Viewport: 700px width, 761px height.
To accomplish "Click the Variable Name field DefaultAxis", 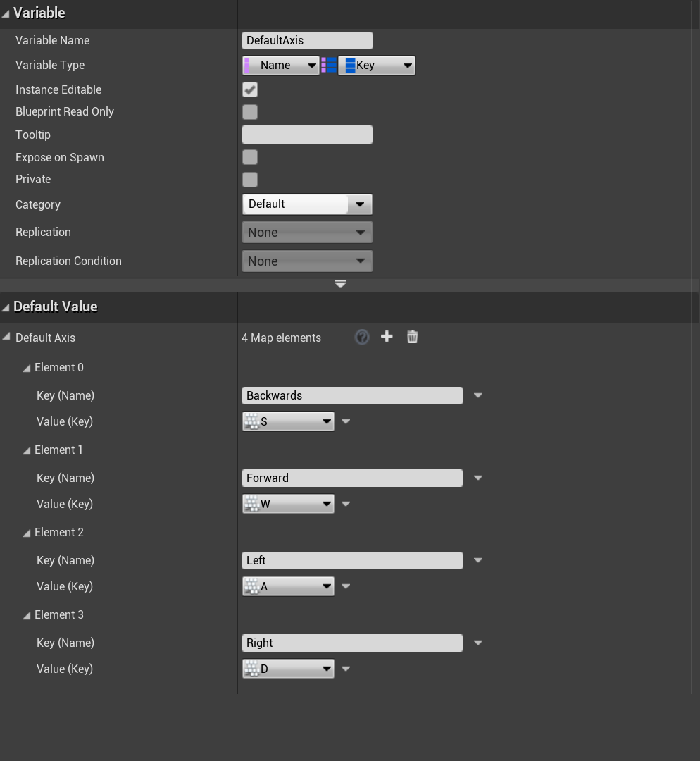I will 307,41.
